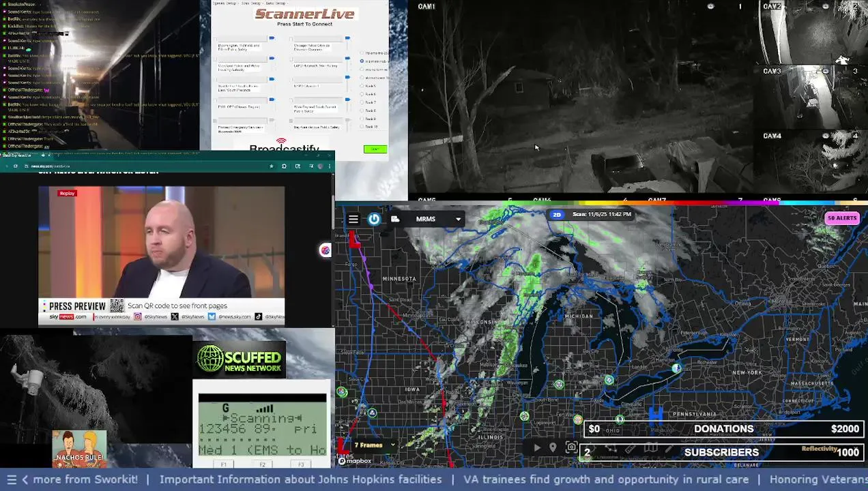
Task: Enable the Chicago Police feed checkbox
Action: [x=291, y=40]
